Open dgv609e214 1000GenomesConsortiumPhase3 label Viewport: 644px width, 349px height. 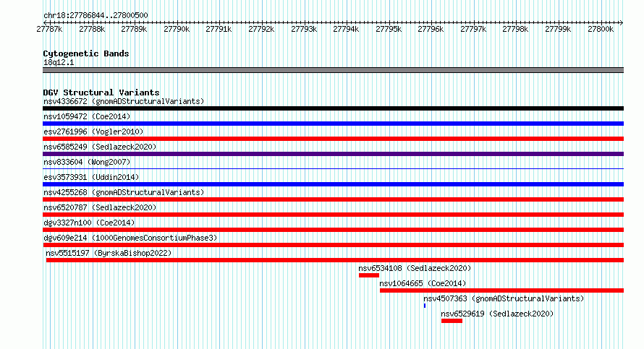coord(130,238)
